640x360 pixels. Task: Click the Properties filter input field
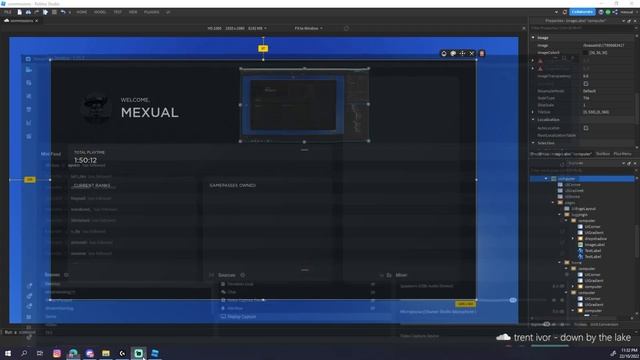[x=582, y=28]
